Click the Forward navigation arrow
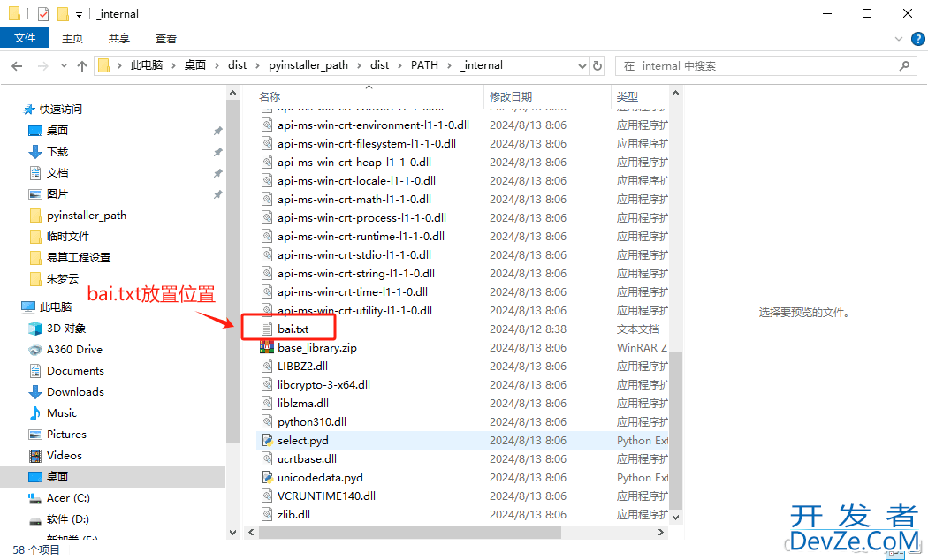Screen dimensions: 928x560 click(x=42, y=66)
